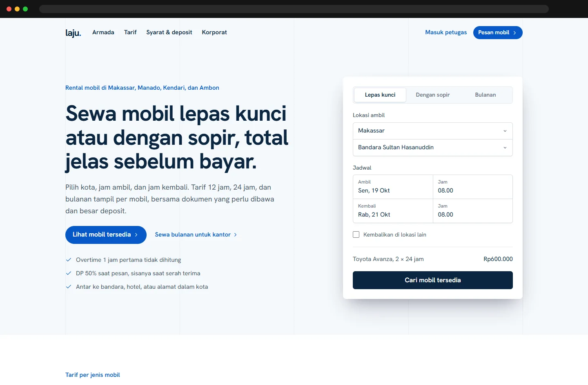Viewport: 588px width, 385px height.
Task: Click the text Antar ke bandara, hotel
Action: pos(108,287)
